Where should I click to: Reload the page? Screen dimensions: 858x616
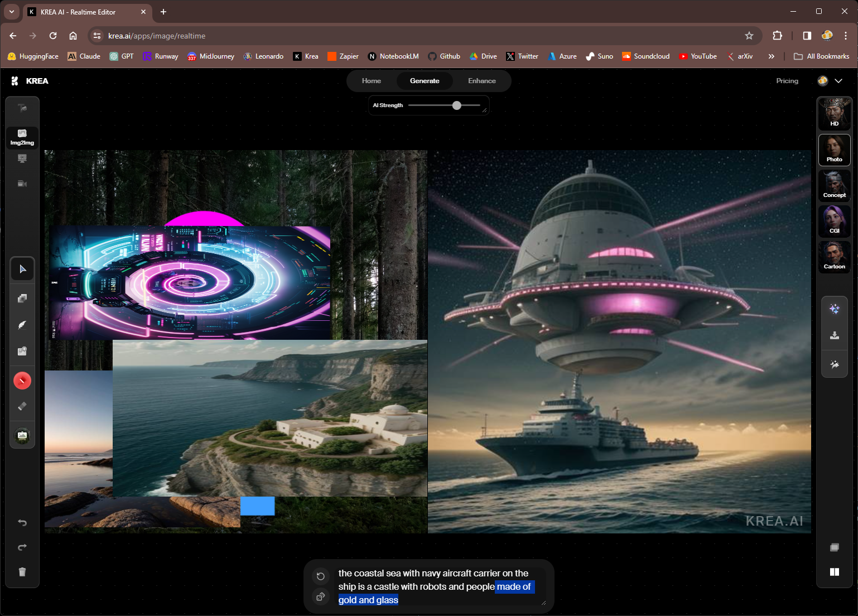53,36
